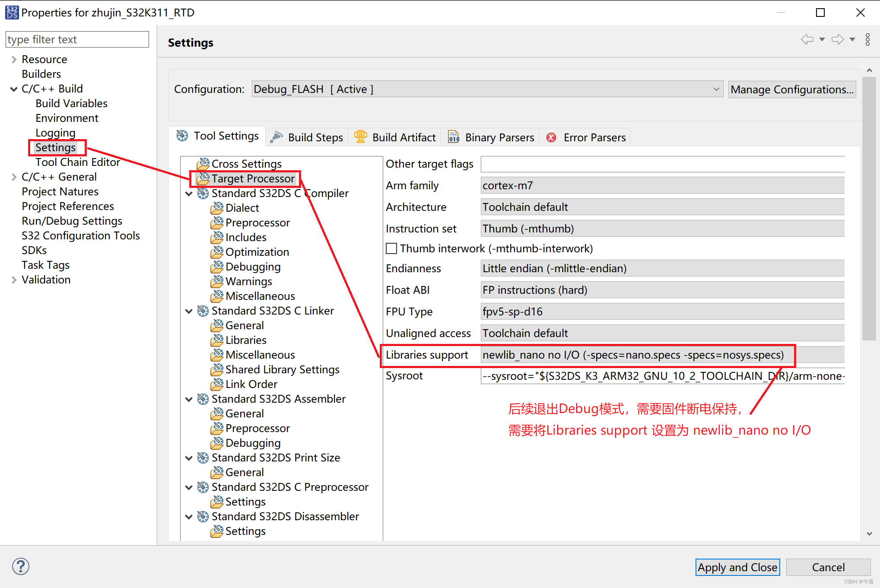Select the Standard S32DS Print Size node
880x588 pixels.
(x=276, y=458)
